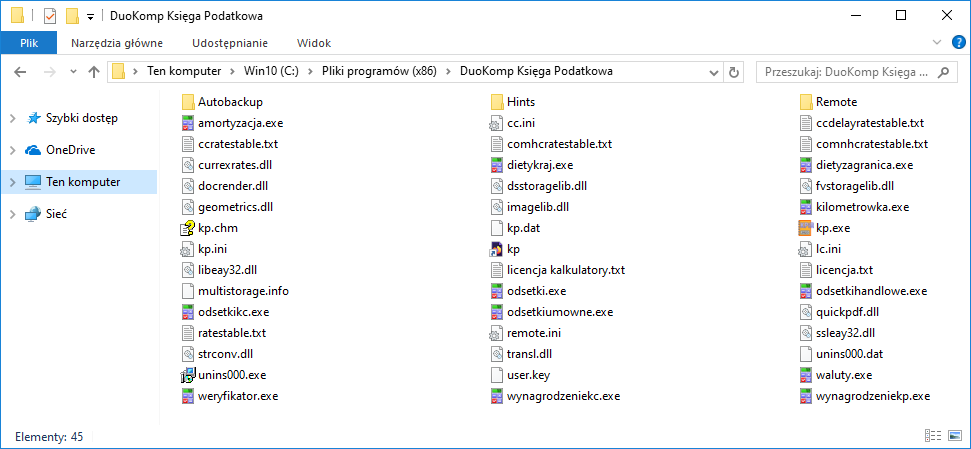Click the weryfikator.exe icon

point(188,396)
